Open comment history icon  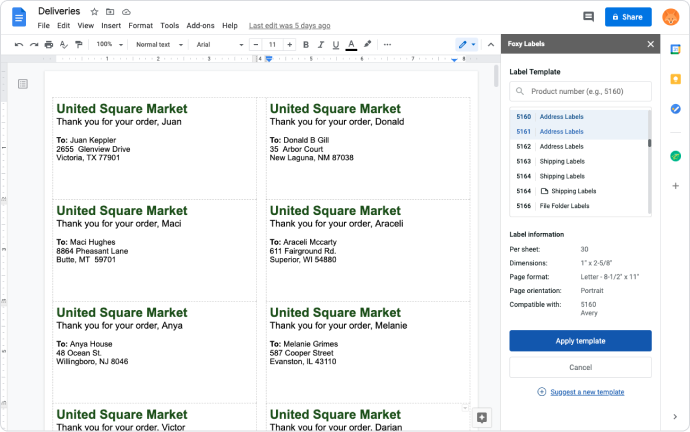click(588, 17)
